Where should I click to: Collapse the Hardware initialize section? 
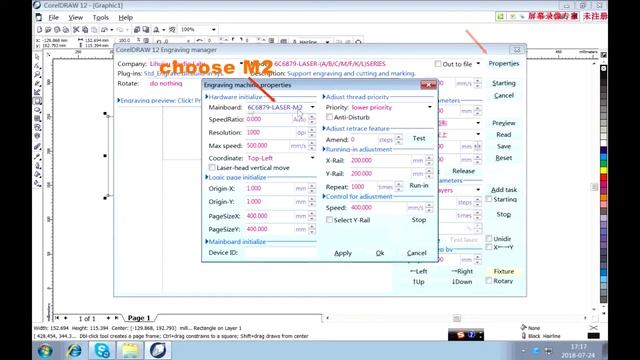[207, 97]
